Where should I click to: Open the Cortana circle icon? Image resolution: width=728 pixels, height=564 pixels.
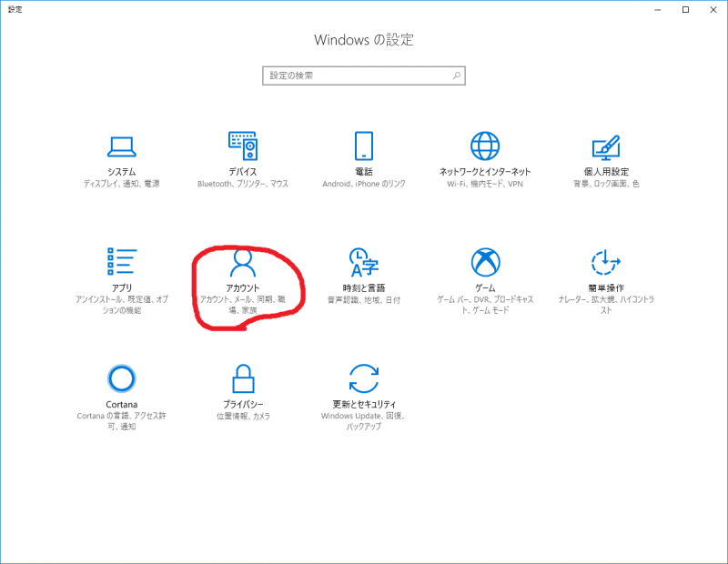coord(121,378)
